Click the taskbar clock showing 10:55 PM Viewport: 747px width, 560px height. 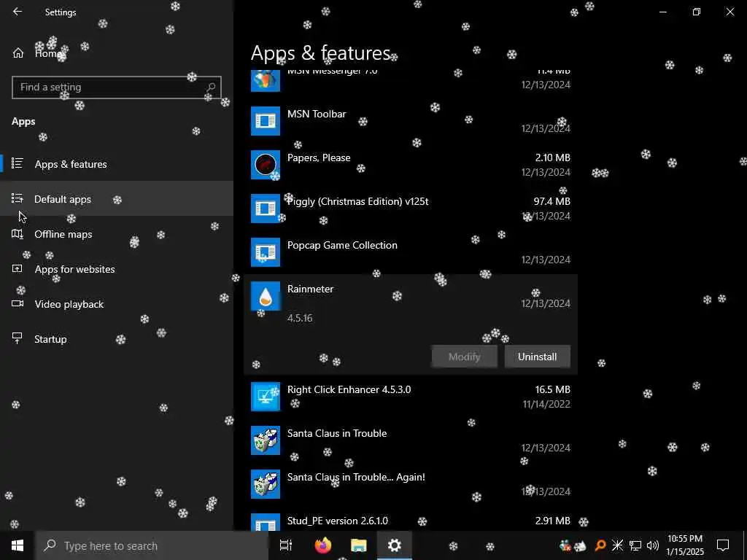point(685,545)
